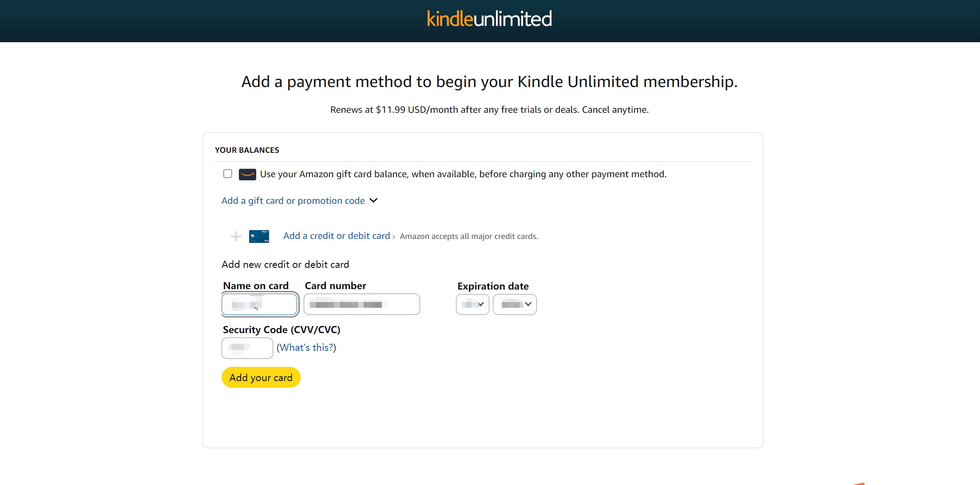Click the Add a credit or debit card link
The image size is (980, 485).
click(337, 236)
